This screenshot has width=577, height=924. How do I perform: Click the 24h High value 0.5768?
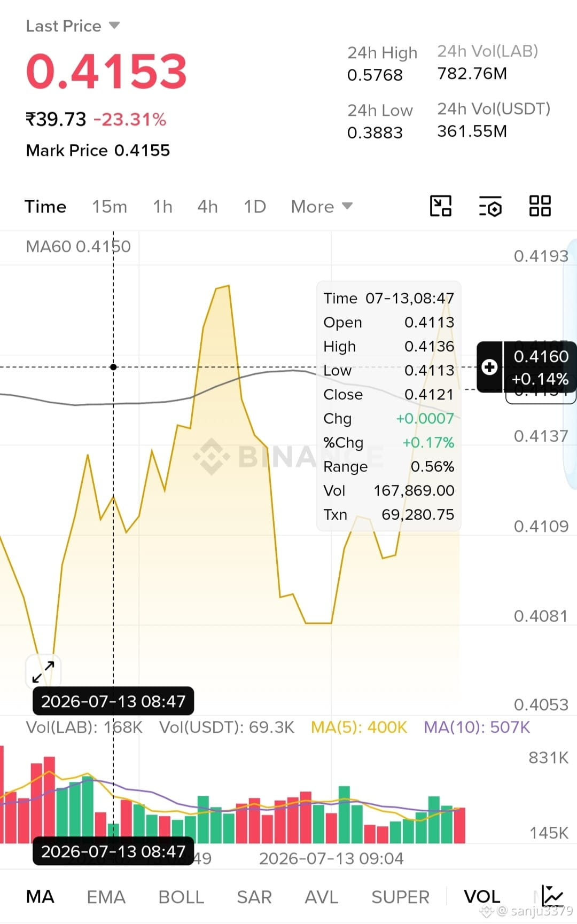[375, 75]
